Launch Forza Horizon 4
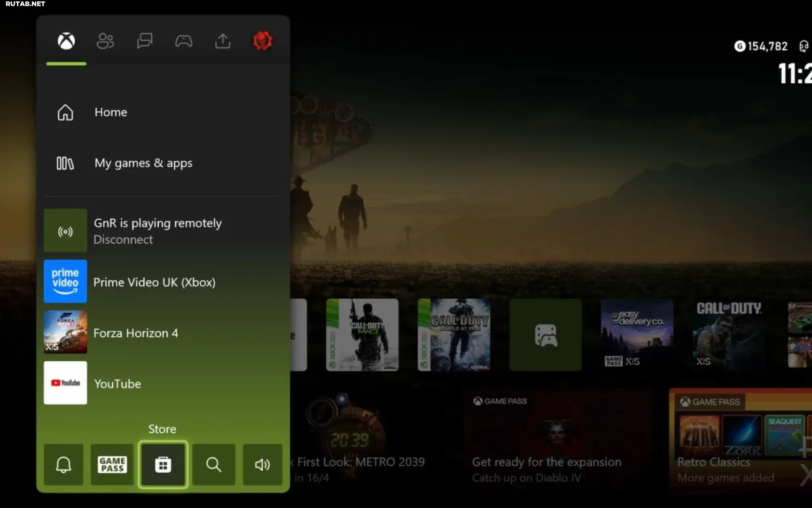The image size is (812, 508). (136, 333)
